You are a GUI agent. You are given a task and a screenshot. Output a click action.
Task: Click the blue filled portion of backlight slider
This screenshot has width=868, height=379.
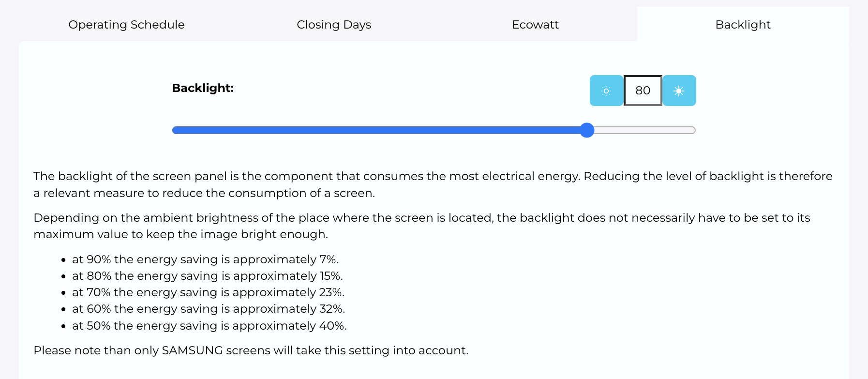pos(377,130)
